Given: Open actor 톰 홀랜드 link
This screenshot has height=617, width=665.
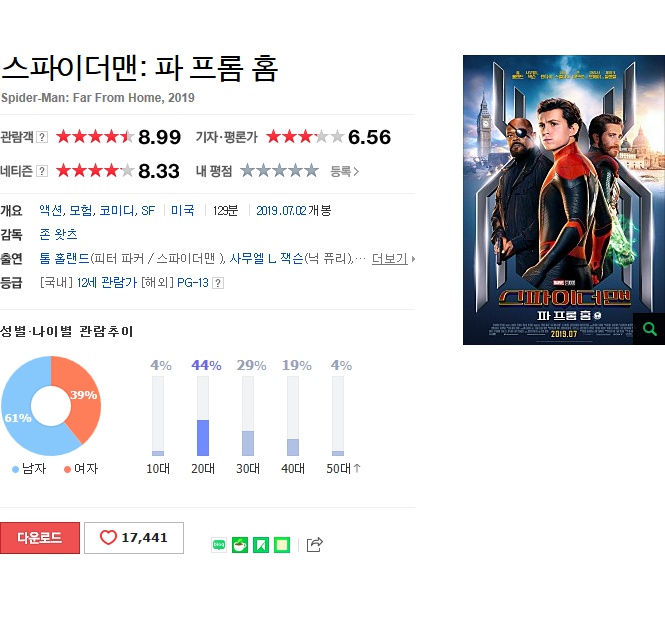Looking at the screenshot, I should click(64, 258).
